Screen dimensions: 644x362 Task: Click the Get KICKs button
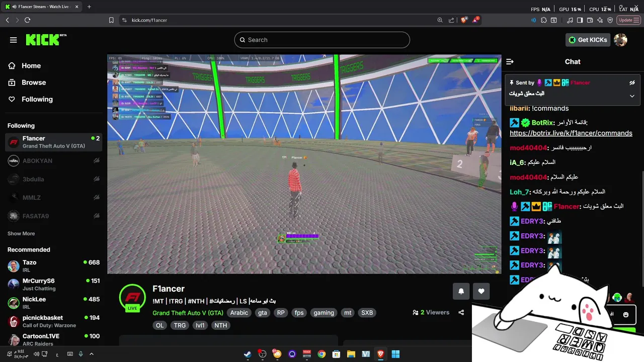click(x=588, y=40)
